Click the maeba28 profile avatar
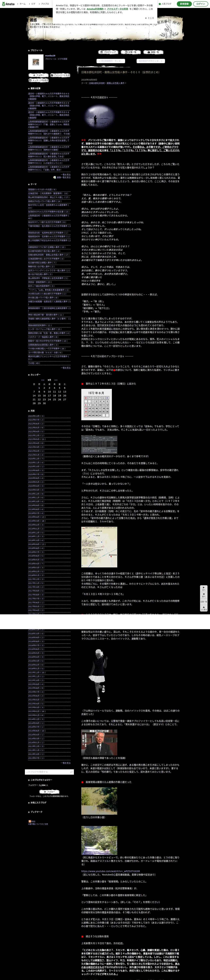This screenshot has width=210, height=980. pos(36,62)
